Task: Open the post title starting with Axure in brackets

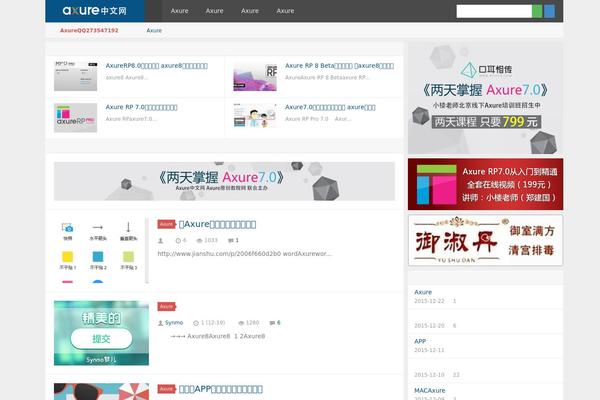Action: tap(217, 224)
